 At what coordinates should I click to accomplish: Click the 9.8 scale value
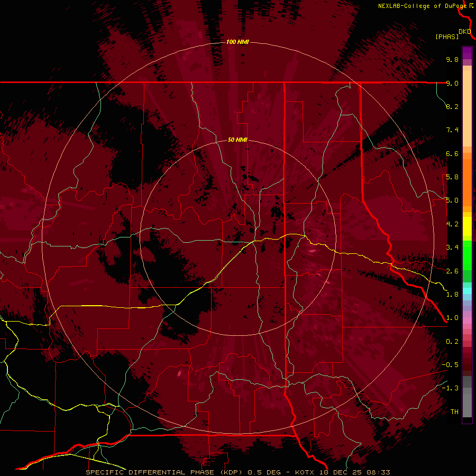[x=452, y=59]
